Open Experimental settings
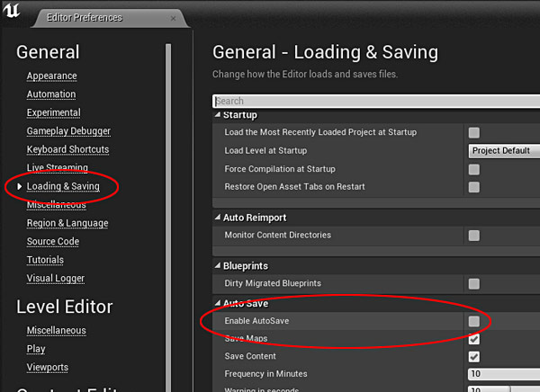The height and width of the screenshot is (392, 540). [54, 112]
